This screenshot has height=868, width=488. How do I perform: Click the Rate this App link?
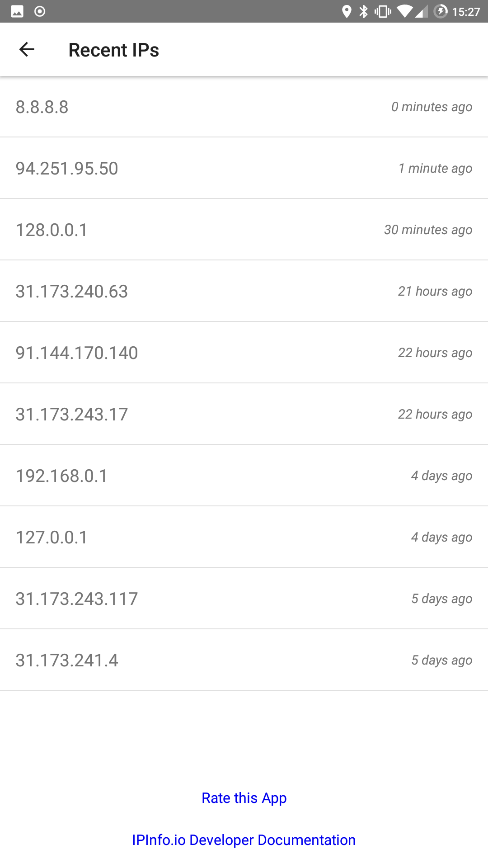pyautogui.click(x=244, y=798)
